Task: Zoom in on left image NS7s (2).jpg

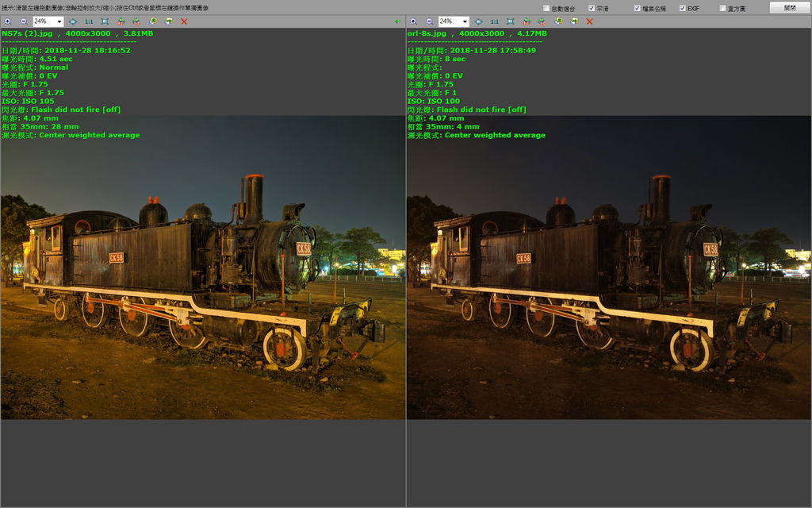Action: tap(8, 21)
